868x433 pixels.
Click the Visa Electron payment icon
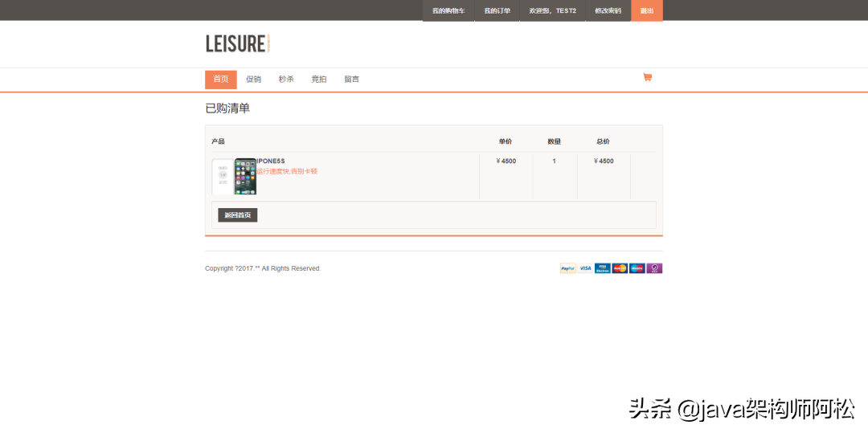pyautogui.click(x=603, y=268)
